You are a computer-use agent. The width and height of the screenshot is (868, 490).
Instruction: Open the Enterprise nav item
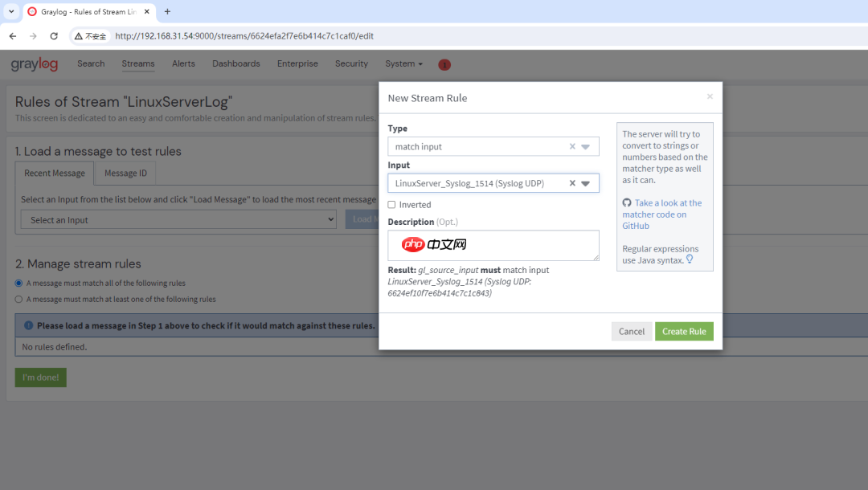pos(297,63)
